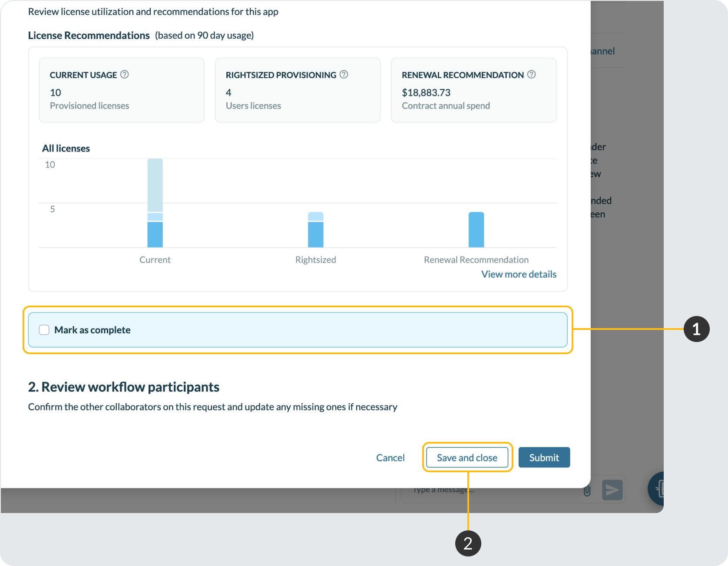Click the numbered callout marker 1
This screenshot has width=728, height=566.
pos(696,329)
